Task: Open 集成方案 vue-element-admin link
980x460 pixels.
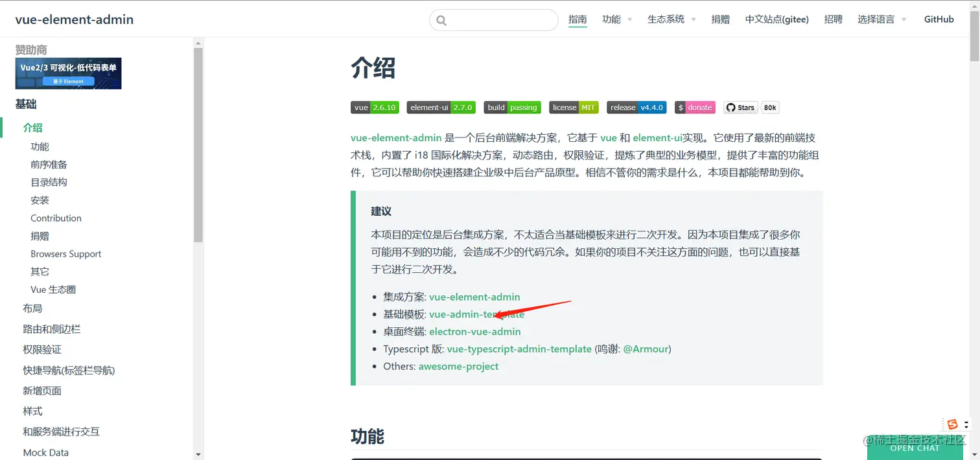Action: 474,297
